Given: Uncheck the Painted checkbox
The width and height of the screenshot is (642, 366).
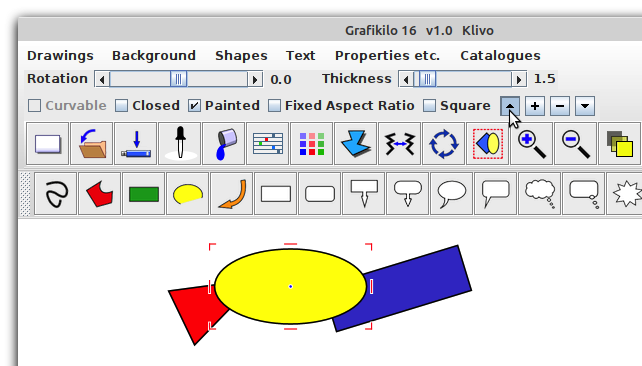Looking at the screenshot, I should click(x=194, y=106).
